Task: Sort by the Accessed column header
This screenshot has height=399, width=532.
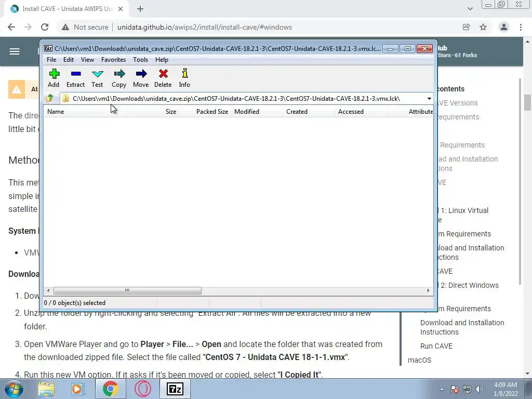Action: (x=361, y=112)
